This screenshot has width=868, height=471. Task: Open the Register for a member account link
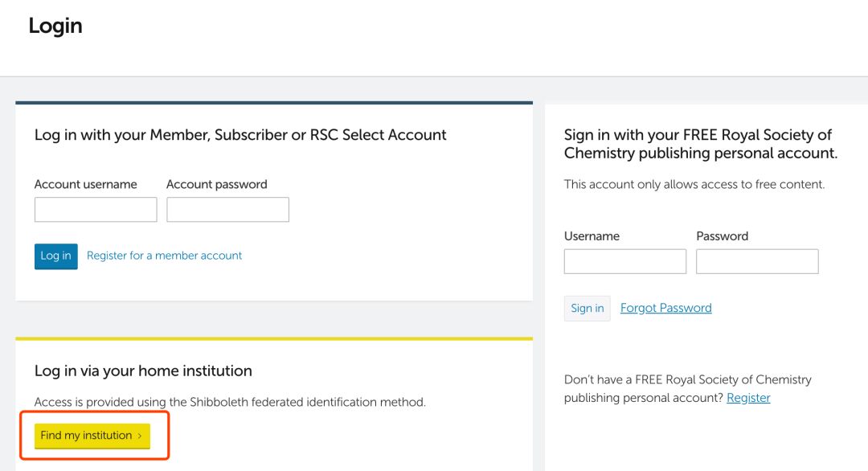pyautogui.click(x=164, y=255)
